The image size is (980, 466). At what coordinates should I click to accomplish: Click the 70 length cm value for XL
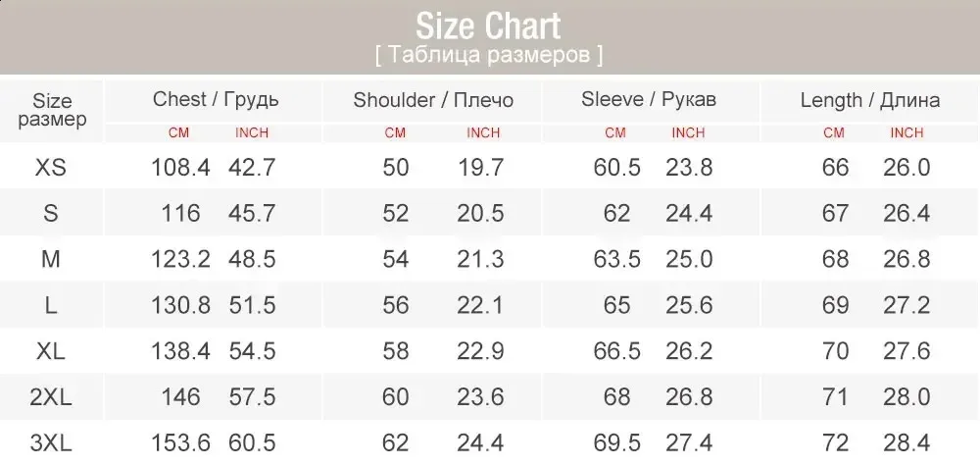tap(835, 351)
